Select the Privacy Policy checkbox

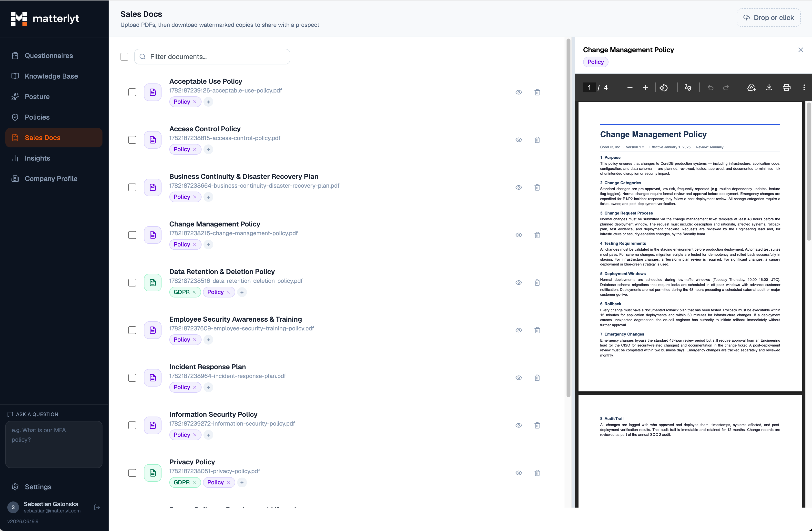(132, 473)
